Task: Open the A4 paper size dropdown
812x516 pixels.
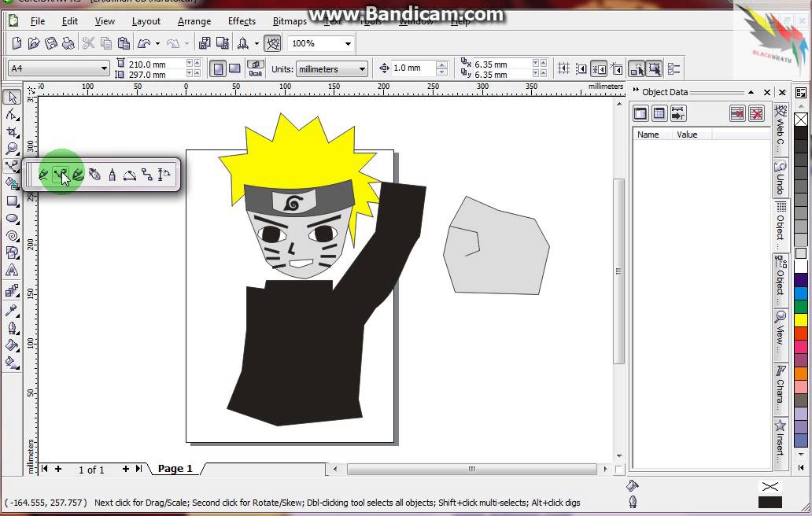Action: (x=104, y=68)
